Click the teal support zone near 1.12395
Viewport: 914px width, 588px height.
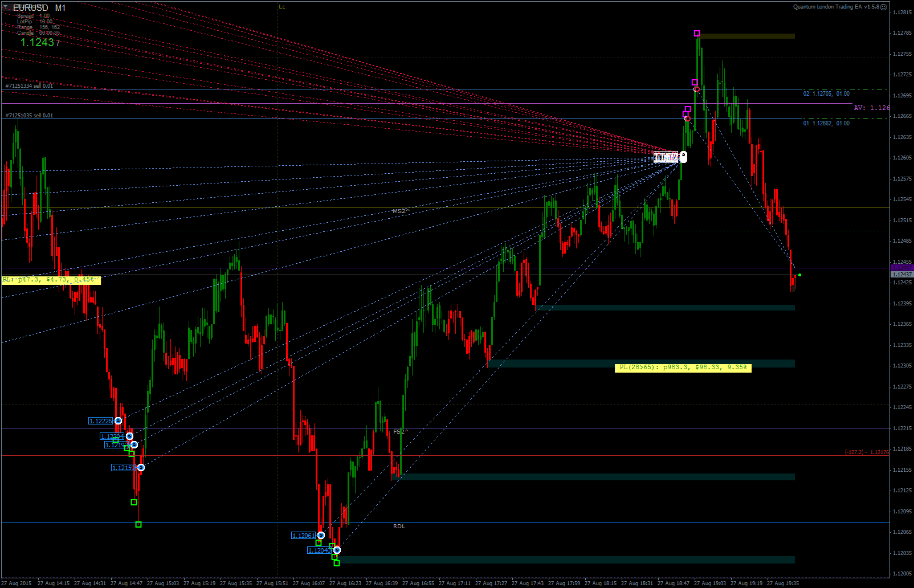[664, 308]
